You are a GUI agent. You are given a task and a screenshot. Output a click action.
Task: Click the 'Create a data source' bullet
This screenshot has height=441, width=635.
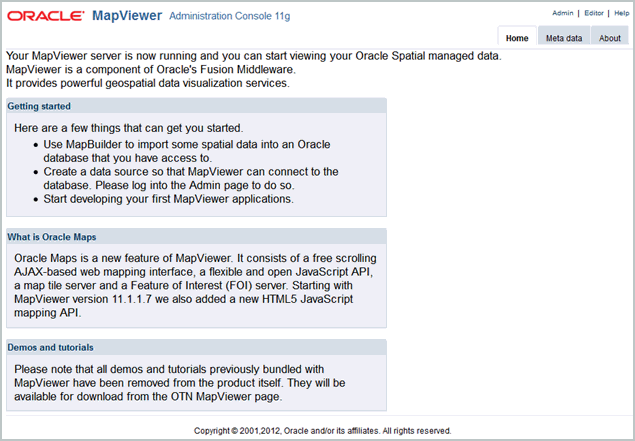[x=191, y=179]
